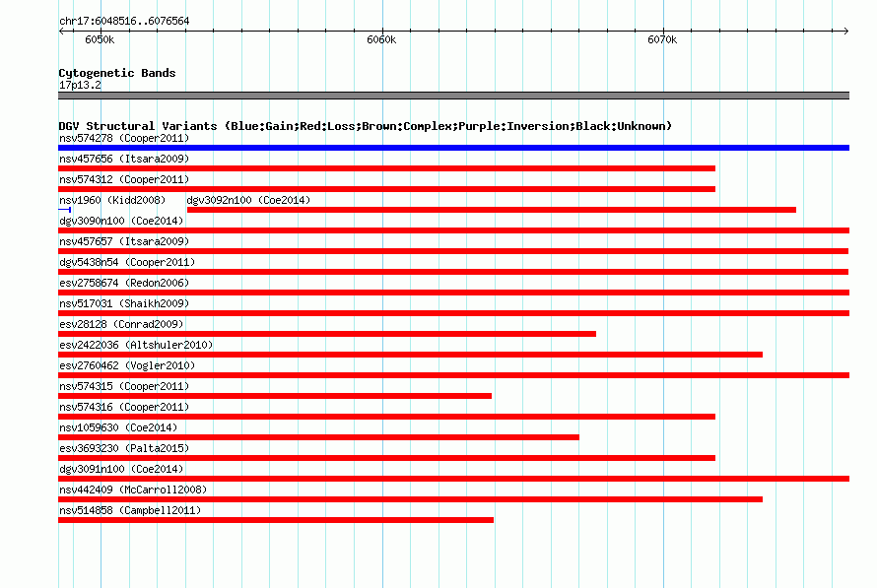The height and width of the screenshot is (588, 877).
Task: Select the red bar under esv2760462
Action: click(453, 375)
